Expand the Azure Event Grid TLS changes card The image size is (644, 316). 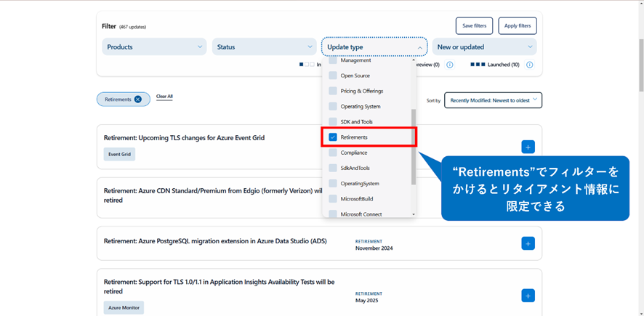[x=528, y=147]
